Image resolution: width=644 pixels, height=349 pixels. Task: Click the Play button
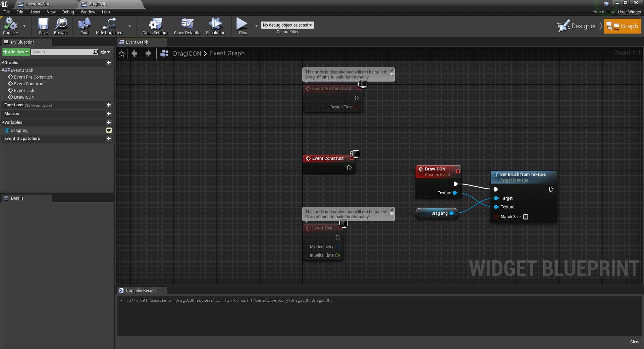click(243, 26)
